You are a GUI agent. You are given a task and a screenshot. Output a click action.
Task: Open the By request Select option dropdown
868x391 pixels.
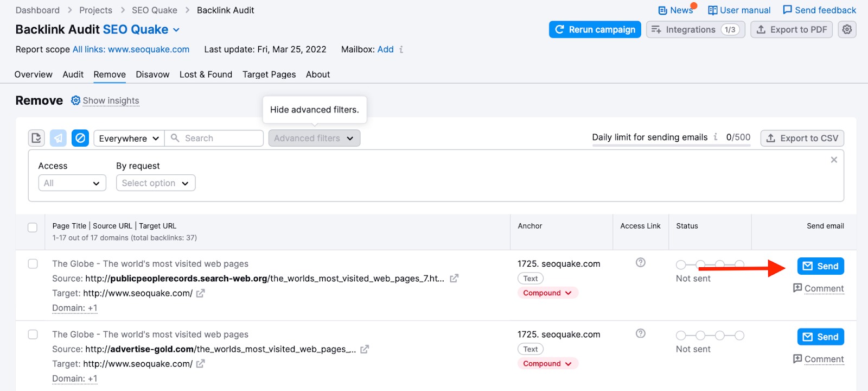pos(156,183)
